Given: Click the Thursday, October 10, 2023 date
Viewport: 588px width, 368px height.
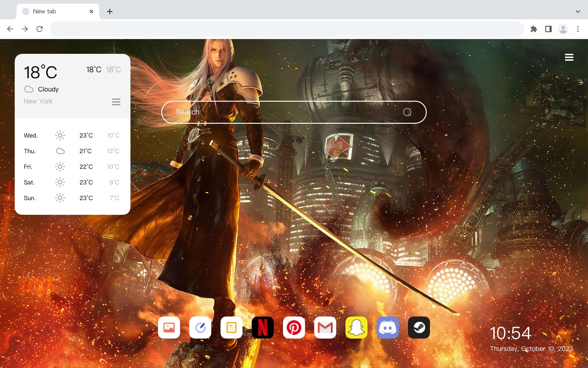Looking at the screenshot, I should pyautogui.click(x=531, y=349).
